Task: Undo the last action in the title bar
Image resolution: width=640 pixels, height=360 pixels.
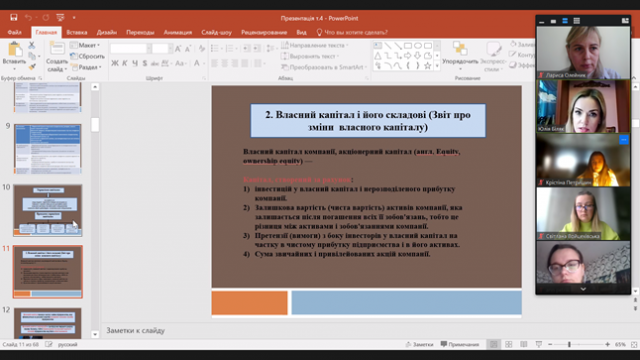Action: pyautogui.click(x=28, y=18)
